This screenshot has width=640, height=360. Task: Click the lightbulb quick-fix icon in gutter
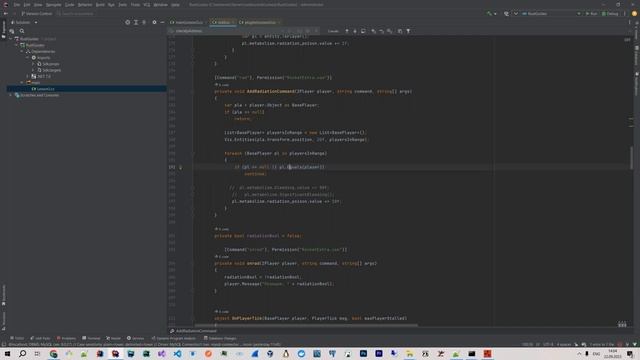[180, 167]
